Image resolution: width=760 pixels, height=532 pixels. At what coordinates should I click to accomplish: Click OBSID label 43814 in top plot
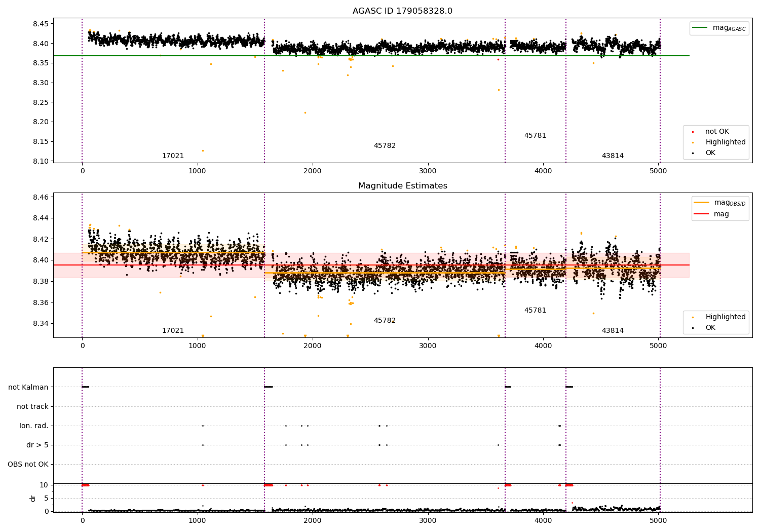(613, 156)
